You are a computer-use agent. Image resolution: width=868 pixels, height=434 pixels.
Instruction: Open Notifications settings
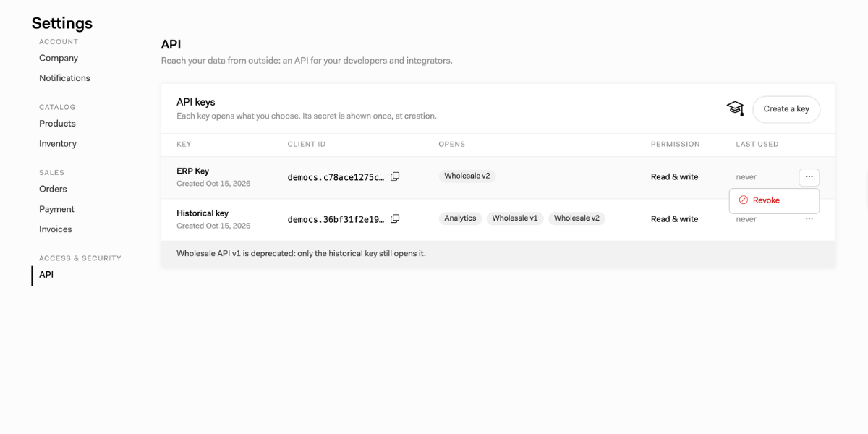click(x=64, y=78)
